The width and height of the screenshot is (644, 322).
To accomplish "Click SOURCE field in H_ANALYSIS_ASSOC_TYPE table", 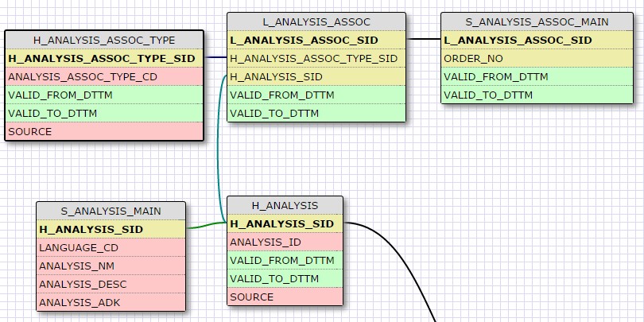I will tap(104, 131).
